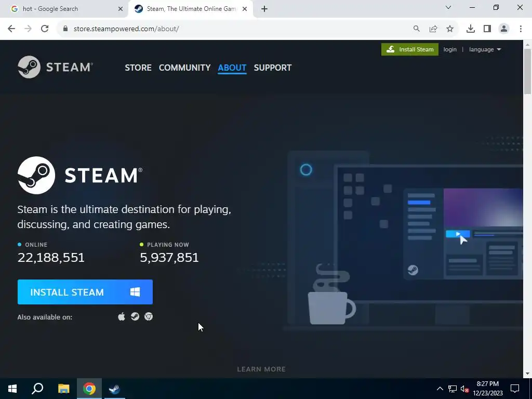Viewport: 532px width, 399px height.
Task: Select the Steam, The Ultimate Online Game tab
Action: click(191, 9)
